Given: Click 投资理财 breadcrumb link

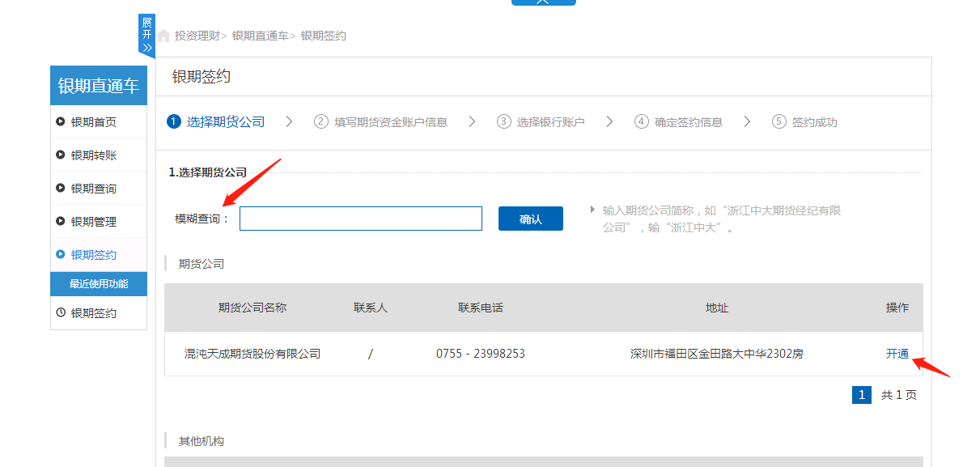Looking at the screenshot, I should coord(197,36).
